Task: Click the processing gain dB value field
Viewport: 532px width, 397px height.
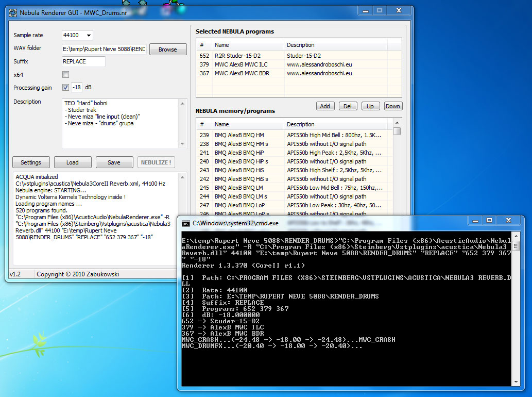Action: tap(77, 88)
